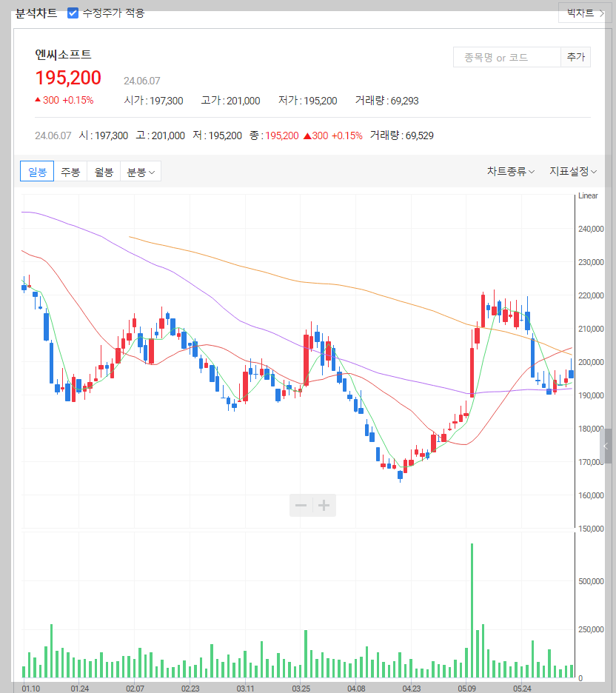Zoom out chart with minus button
Viewport: 616px width, 693px height.
pos(301,505)
